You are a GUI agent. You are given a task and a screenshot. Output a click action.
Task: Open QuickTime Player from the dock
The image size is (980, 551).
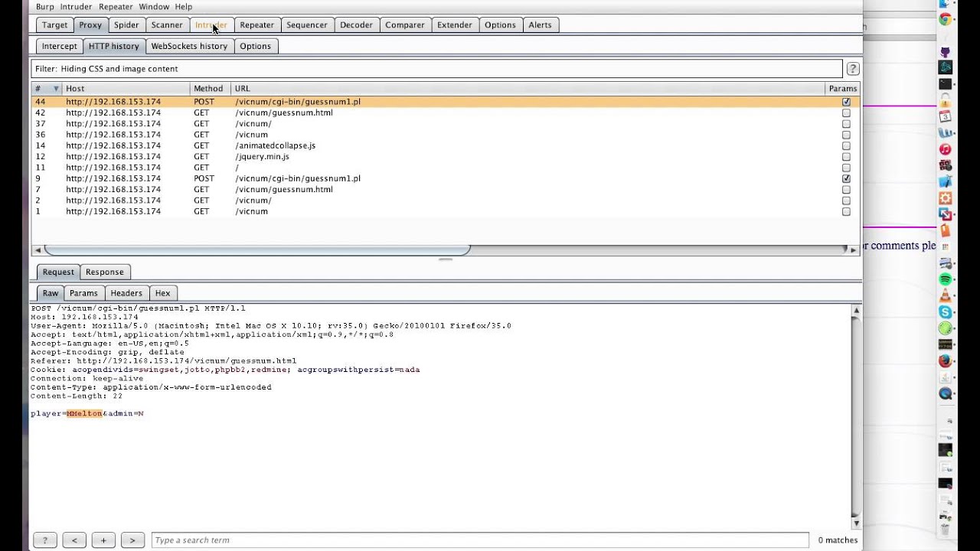coord(946,394)
